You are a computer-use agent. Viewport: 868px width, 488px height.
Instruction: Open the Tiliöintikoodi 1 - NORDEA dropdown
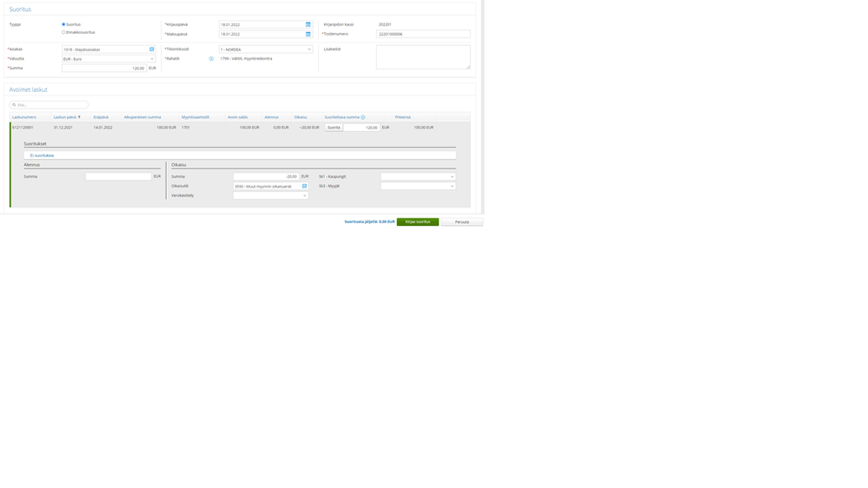point(266,49)
